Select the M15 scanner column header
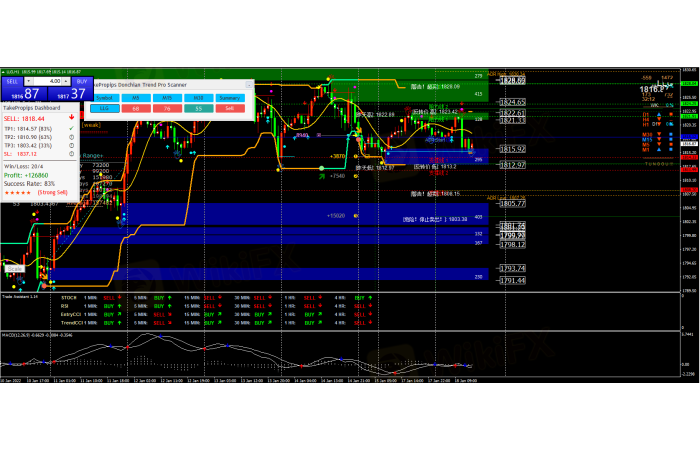 (166, 97)
